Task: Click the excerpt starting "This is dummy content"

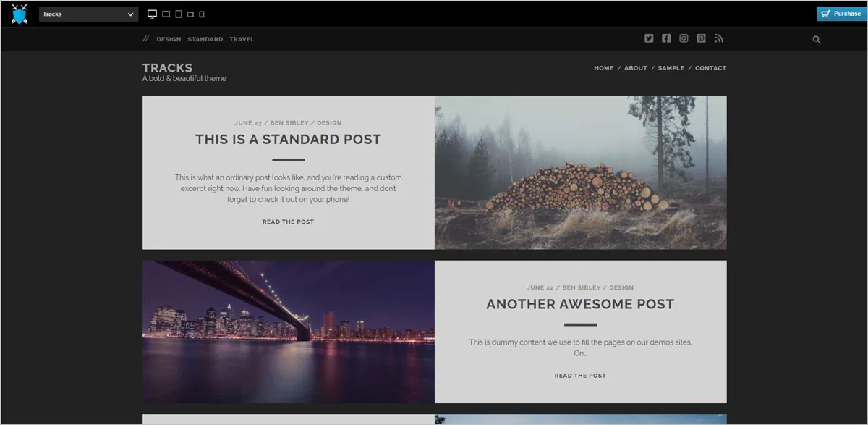Action: point(580,348)
